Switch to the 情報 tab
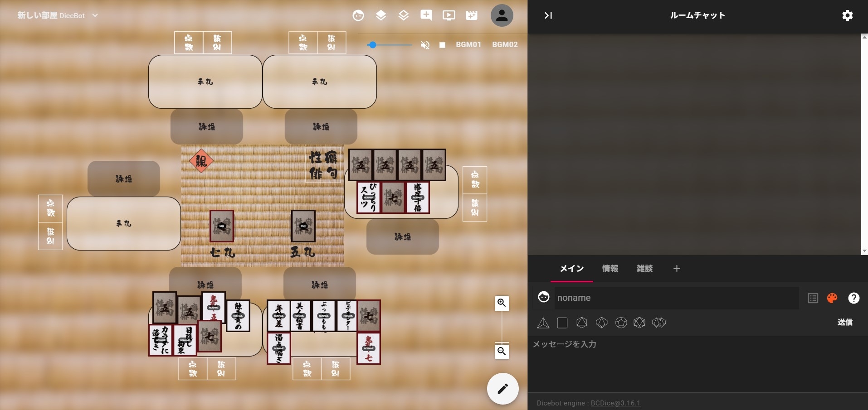 (x=610, y=269)
